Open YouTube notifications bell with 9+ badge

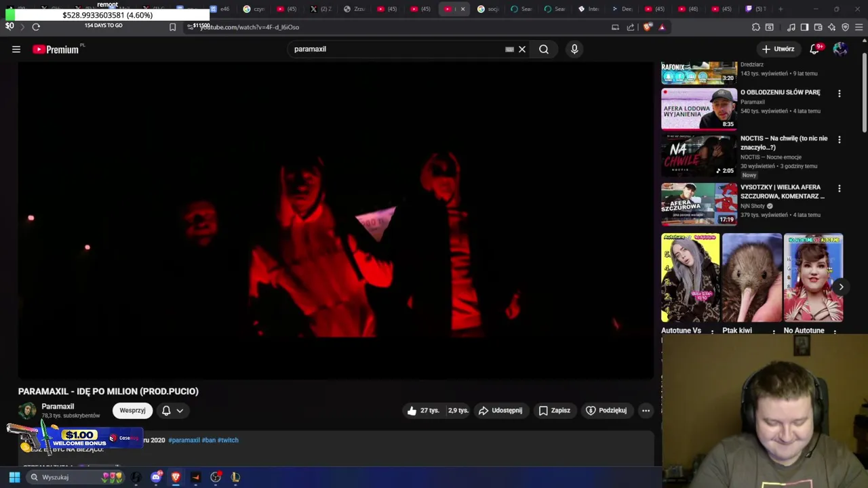(815, 49)
